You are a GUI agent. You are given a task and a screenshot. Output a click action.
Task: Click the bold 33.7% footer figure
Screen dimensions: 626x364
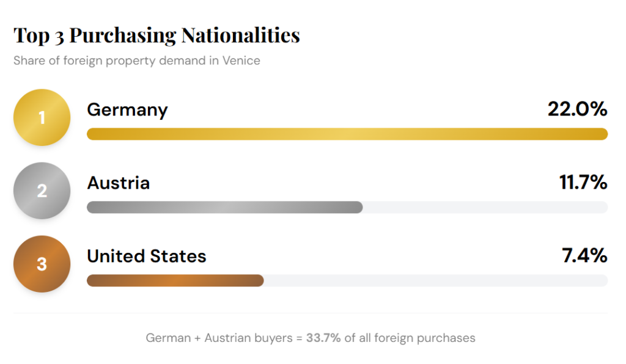tap(323, 338)
